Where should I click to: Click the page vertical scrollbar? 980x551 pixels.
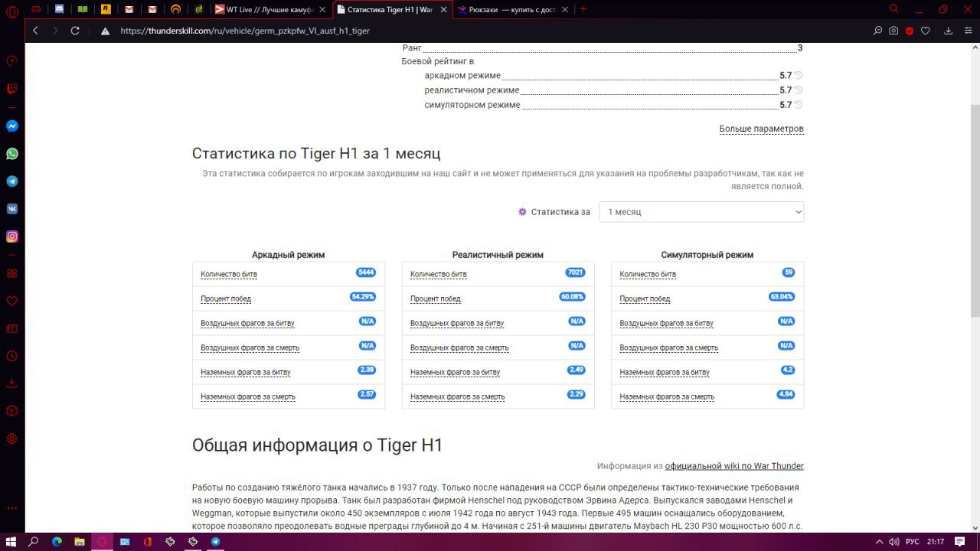[975, 210]
